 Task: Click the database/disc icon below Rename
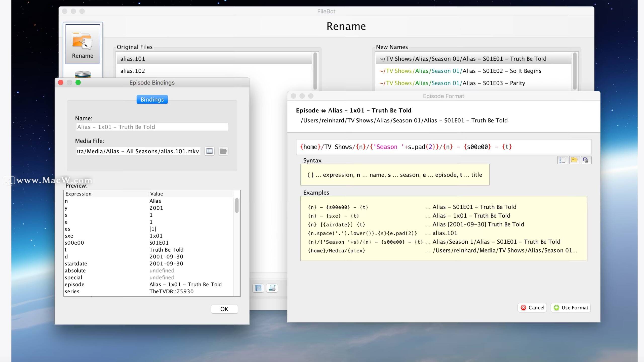coord(82,74)
